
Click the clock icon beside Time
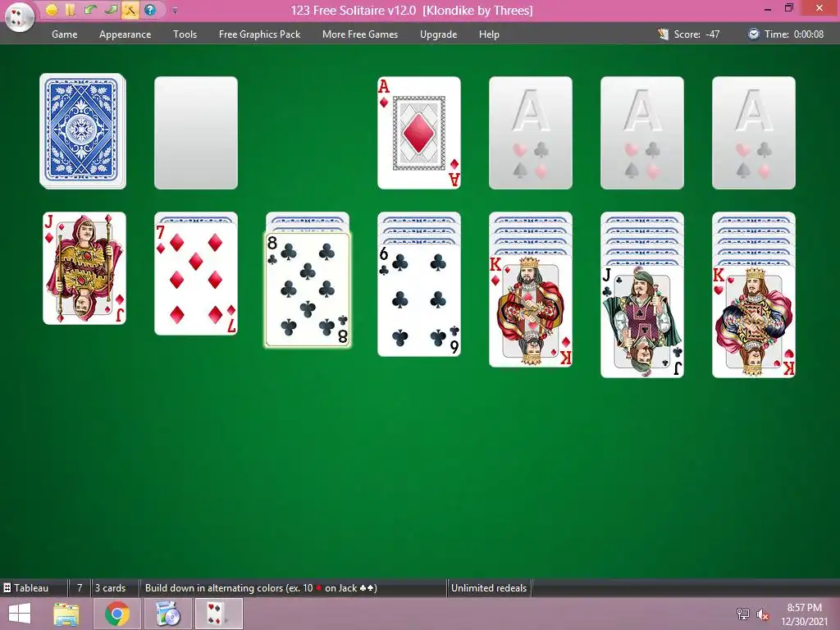(x=753, y=34)
